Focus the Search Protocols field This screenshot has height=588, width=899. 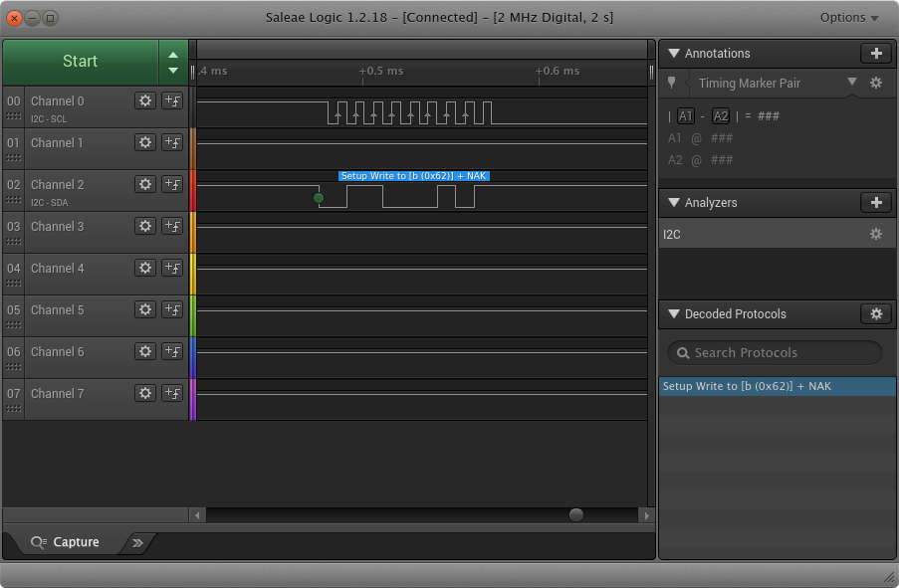coord(775,353)
